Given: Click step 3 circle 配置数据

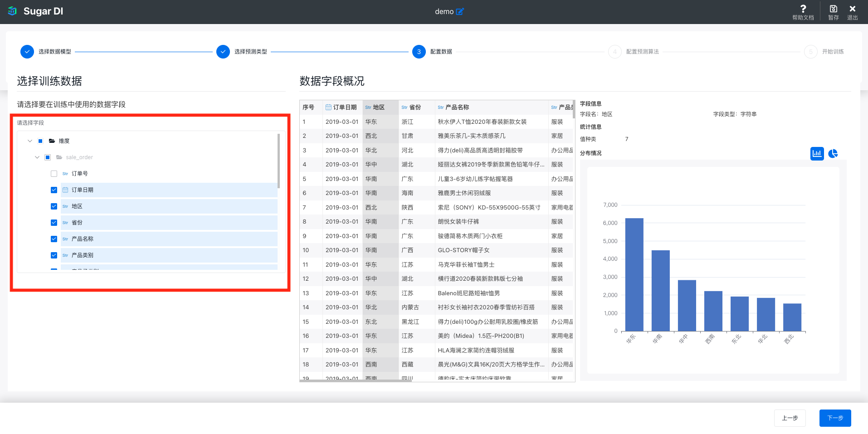Looking at the screenshot, I should [419, 52].
